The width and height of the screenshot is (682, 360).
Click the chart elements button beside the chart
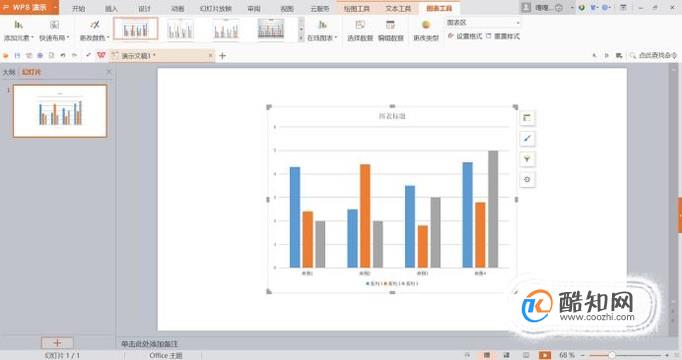527,118
